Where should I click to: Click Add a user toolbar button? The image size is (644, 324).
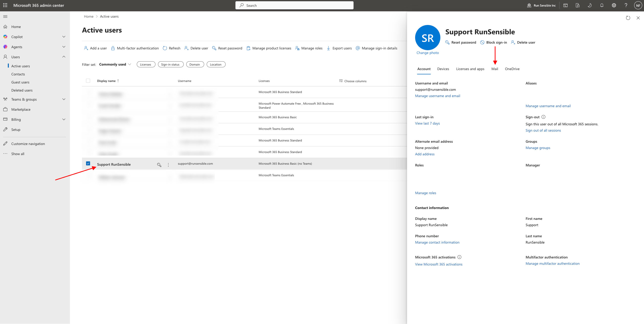pyautogui.click(x=95, y=48)
